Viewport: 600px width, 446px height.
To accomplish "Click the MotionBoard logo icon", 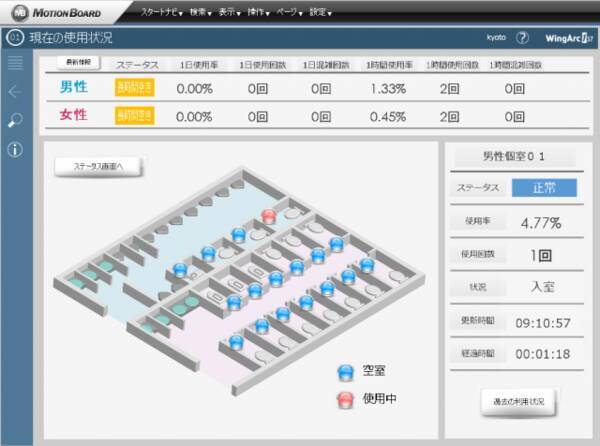I will 15,12.
